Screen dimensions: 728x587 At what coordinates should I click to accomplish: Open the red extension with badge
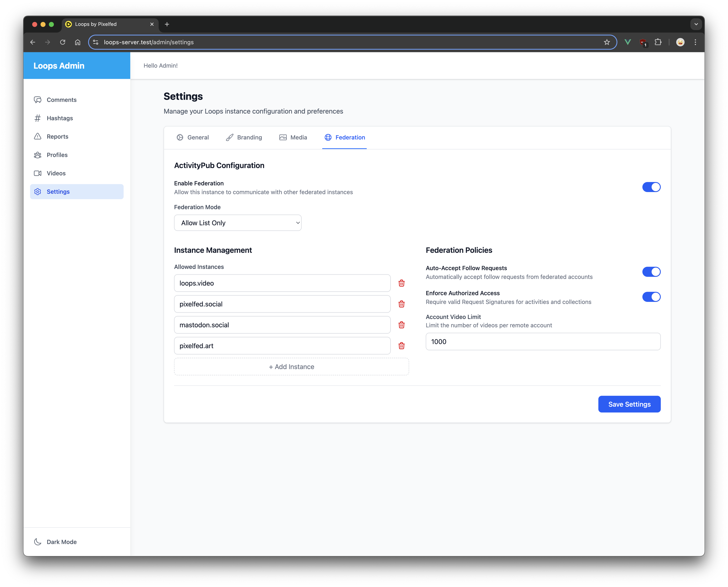coord(643,43)
